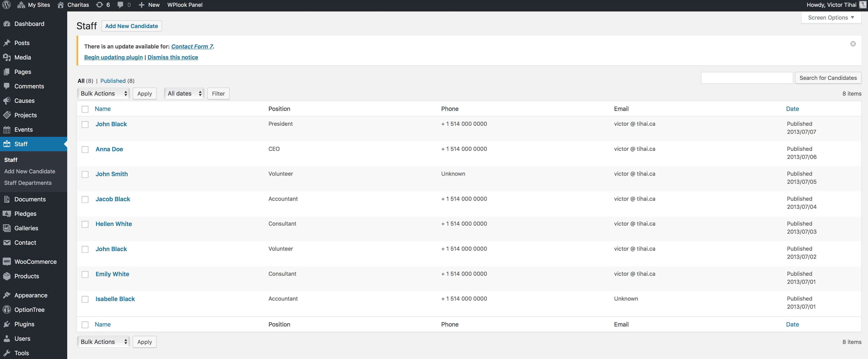Check the select-all checkbox in table header
The height and width of the screenshot is (359, 868).
pyautogui.click(x=85, y=109)
